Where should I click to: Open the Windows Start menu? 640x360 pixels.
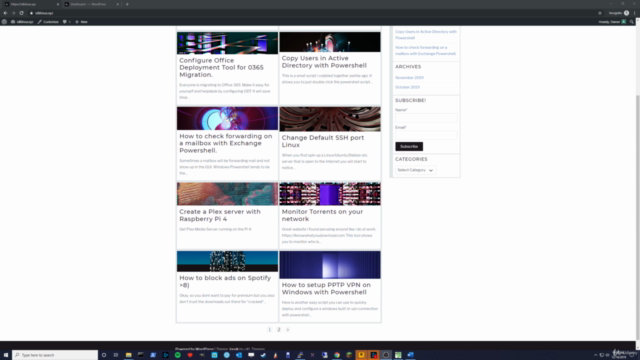coord(6,355)
